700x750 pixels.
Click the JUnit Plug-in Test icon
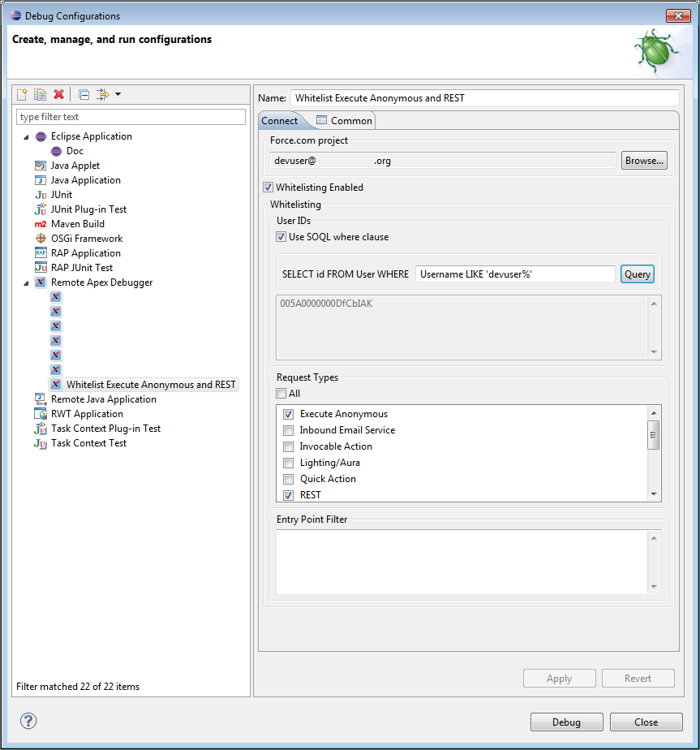point(41,209)
